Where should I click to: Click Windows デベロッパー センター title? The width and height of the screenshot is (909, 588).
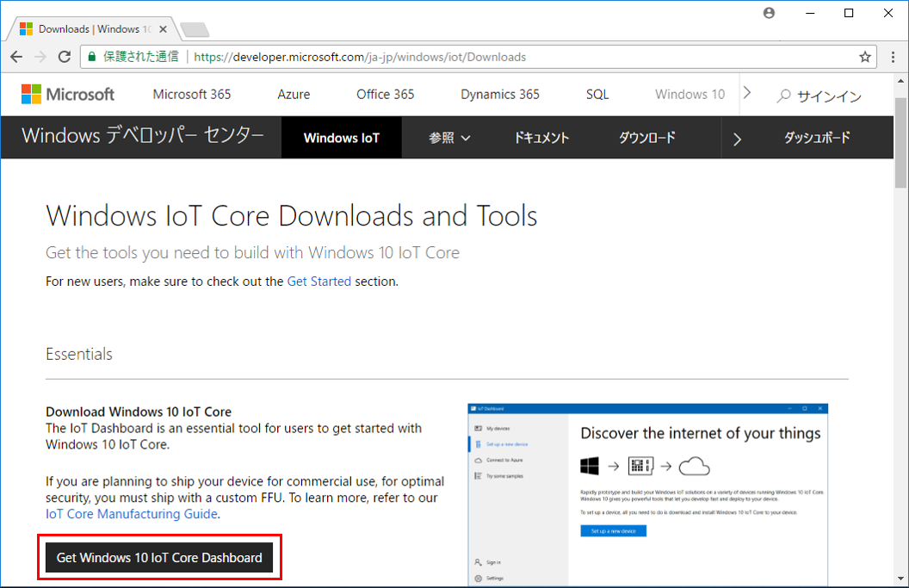[x=143, y=136]
